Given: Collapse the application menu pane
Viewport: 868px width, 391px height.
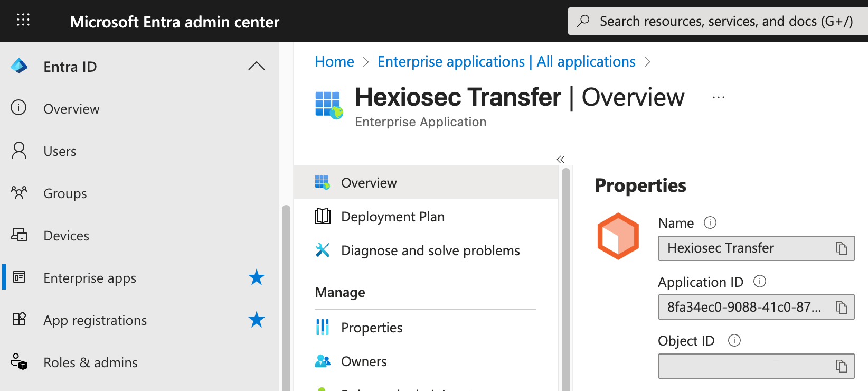Looking at the screenshot, I should pos(561,159).
